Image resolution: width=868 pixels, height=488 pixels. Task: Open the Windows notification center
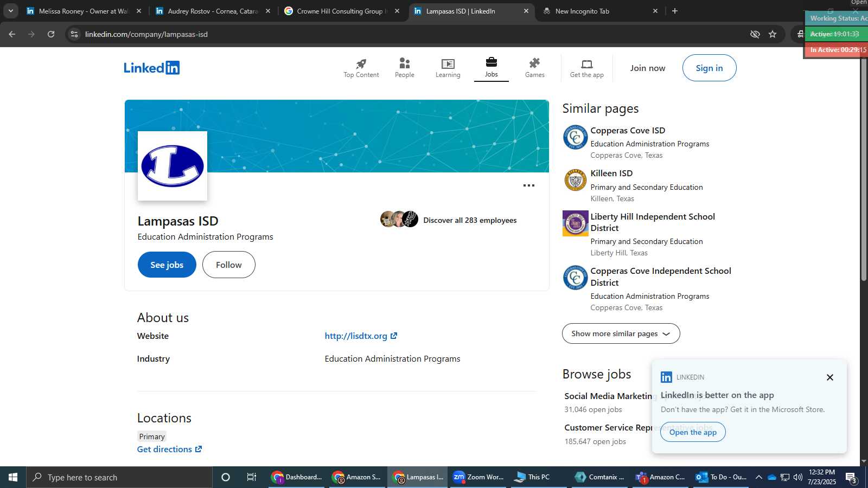tap(851, 478)
